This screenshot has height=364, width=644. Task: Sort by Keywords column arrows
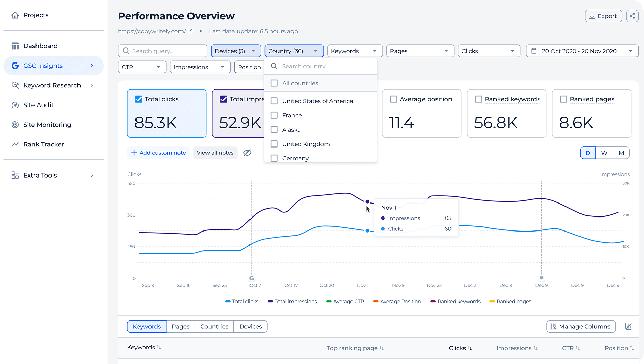159,347
